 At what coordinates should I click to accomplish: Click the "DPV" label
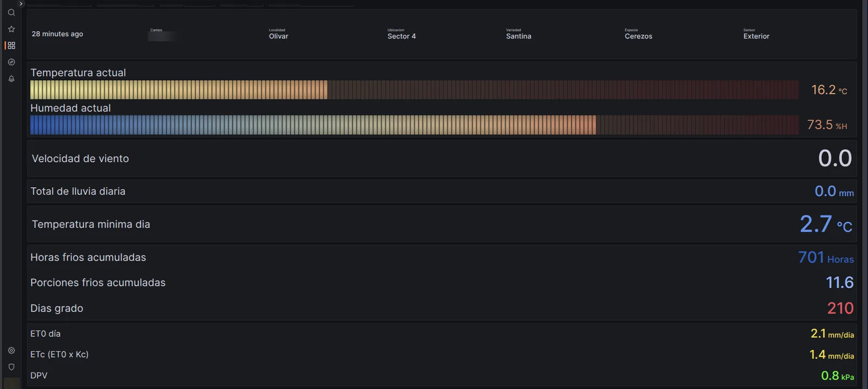click(39, 375)
